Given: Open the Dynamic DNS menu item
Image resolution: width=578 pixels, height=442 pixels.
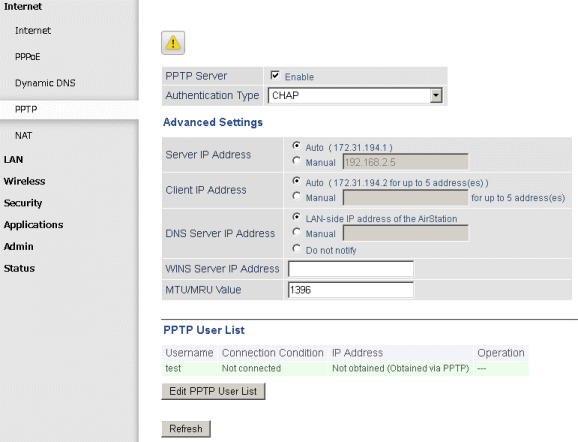Looking at the screenshot, I should (x=45, y=83).
